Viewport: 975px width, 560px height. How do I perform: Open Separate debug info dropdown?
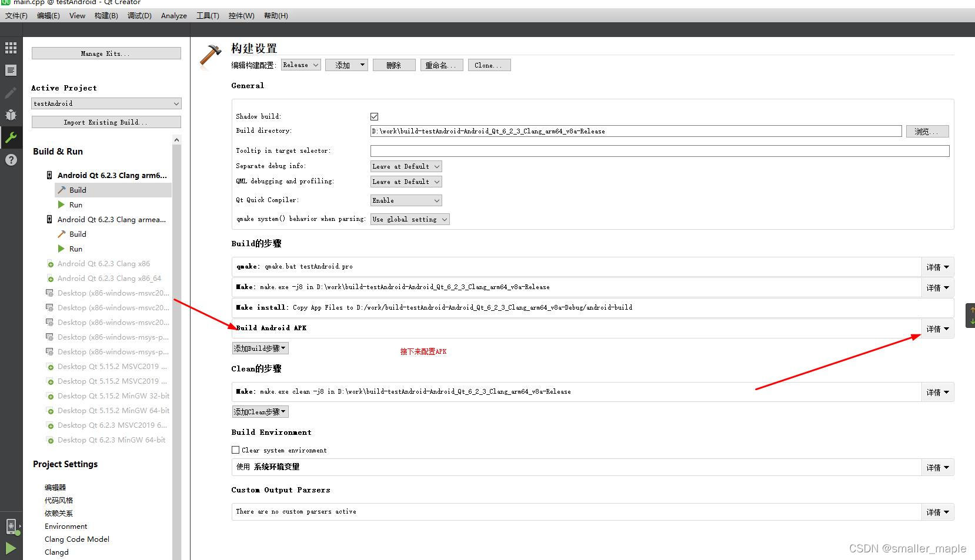pyautogui.click(x=406, y=166)
